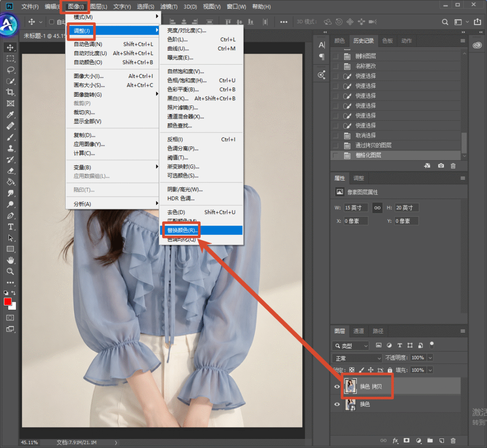Add layer mask icon in Layers panel
Image resolution: width=487 pixels, height=448 pixels.
click(406, 440)
